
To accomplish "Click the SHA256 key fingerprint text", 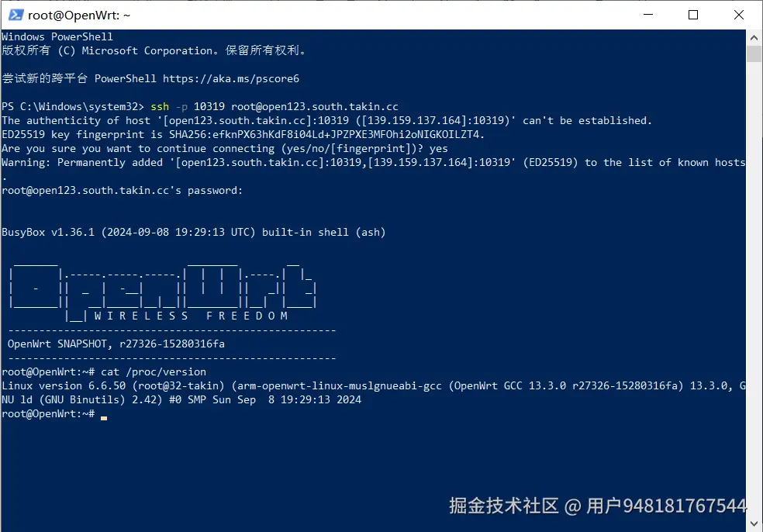I will pos(324,134).
